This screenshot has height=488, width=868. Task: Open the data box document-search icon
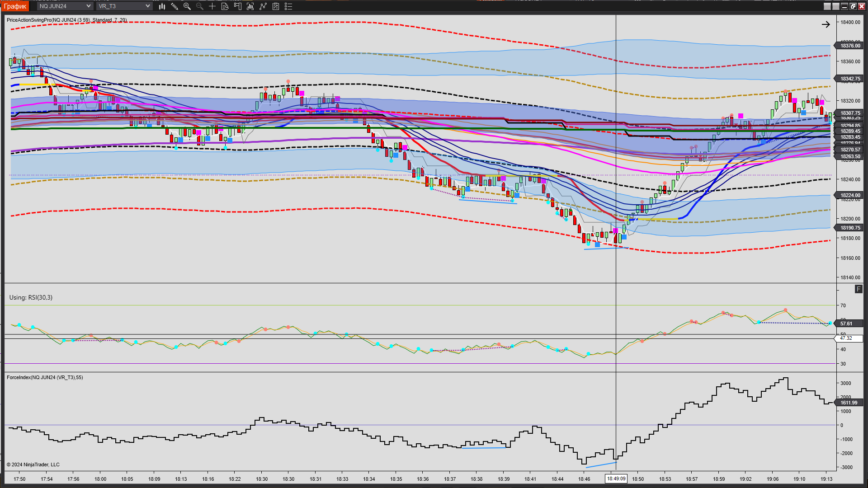(x=225, y=6)
